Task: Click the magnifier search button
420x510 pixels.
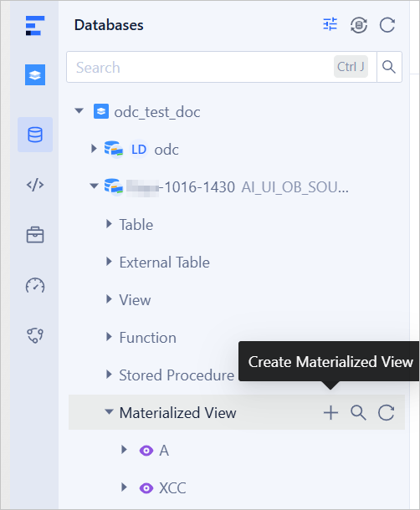Action: point(389,67)
